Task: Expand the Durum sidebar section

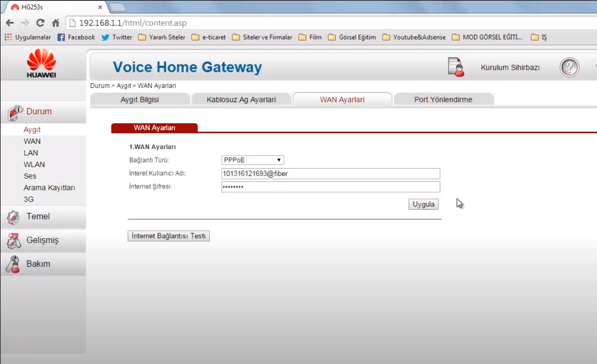Action: click(x=43, y=111)
